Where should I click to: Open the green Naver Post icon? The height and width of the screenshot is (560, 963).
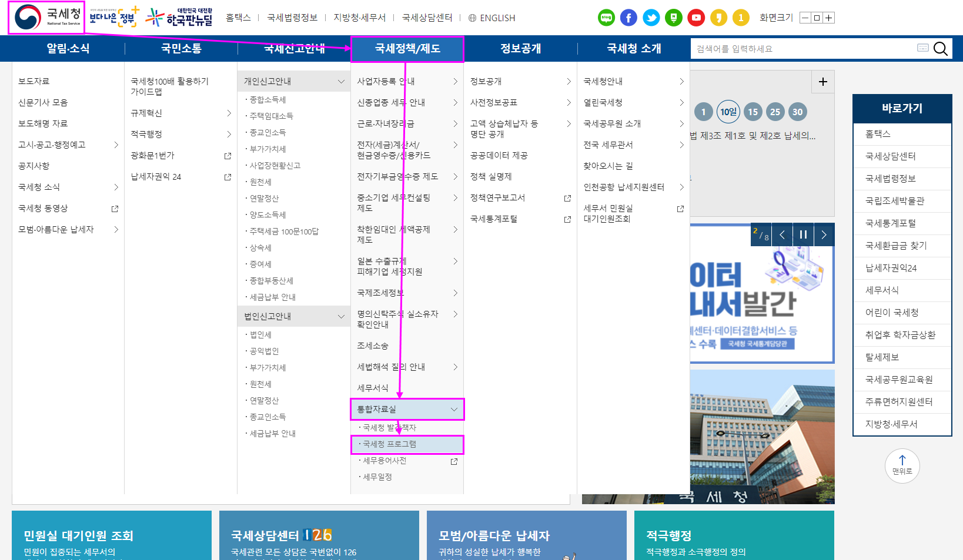[x=674, y=18]
